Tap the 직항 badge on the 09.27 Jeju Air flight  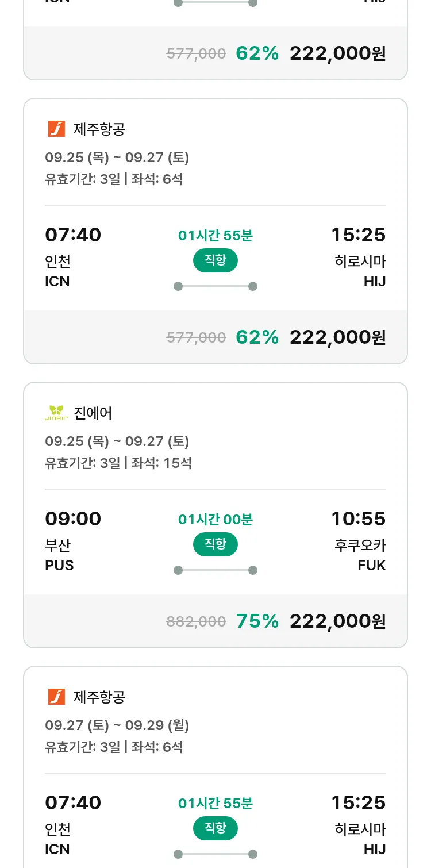pyautogui.click(x=215, y=828)
